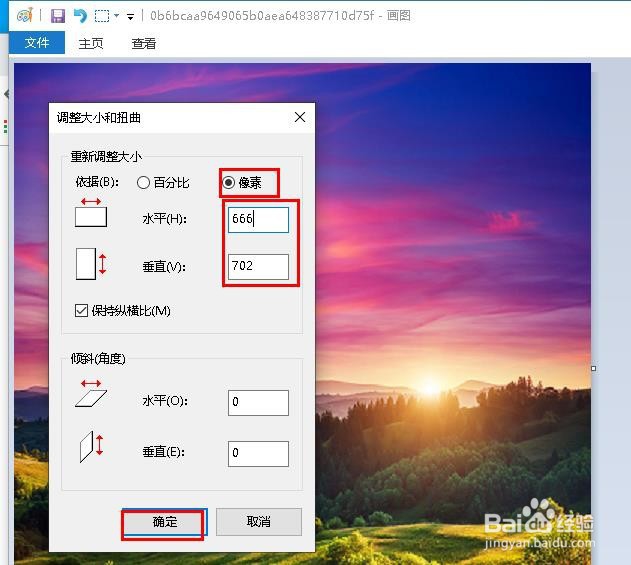This screenshot has height=565, width=631.
Task: Close the 调整大小和扭曲 dialog
Action: tap(300, 118)
